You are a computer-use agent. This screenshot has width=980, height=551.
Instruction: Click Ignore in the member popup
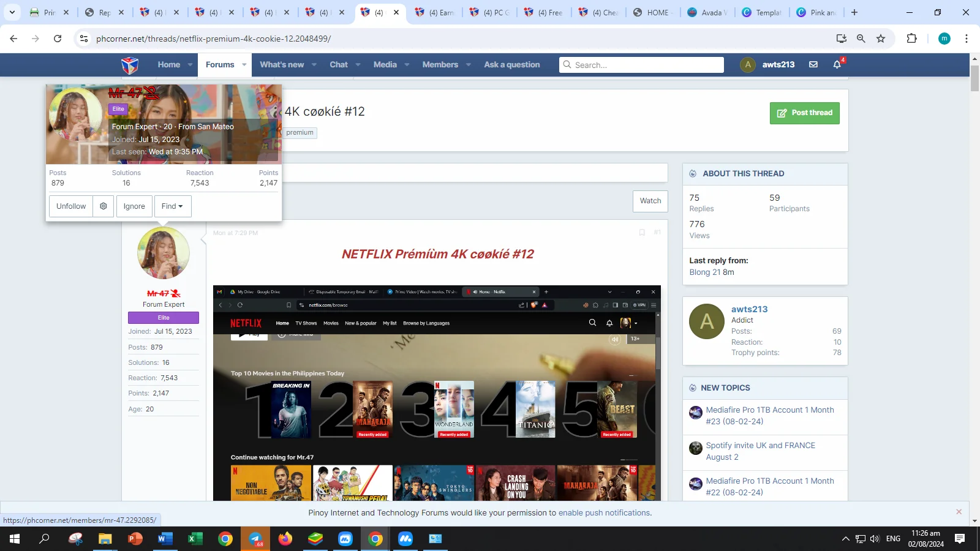tap(134, 206)
